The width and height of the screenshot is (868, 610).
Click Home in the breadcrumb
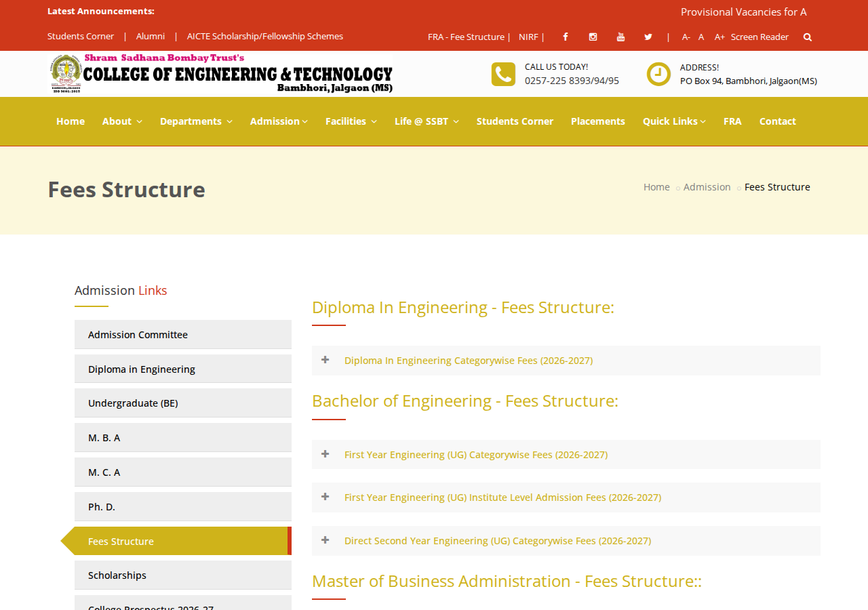[x=656, y=187]
